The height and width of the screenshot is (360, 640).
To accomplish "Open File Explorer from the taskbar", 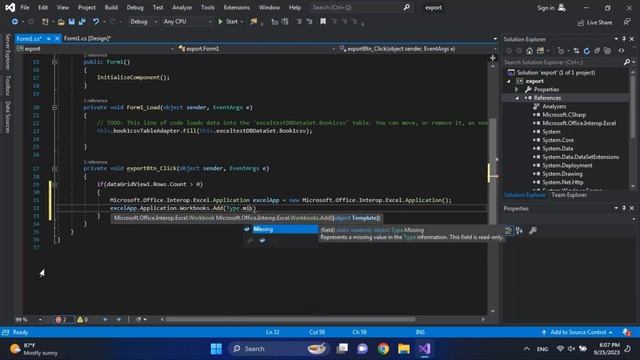I will coord(404,349).
